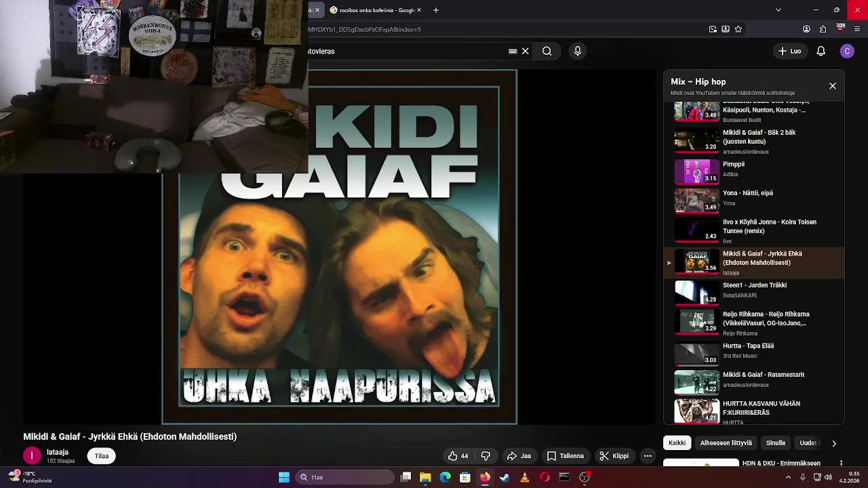868x488 pixels.
Task: Click the browser address bar URL
Action: click(x=364, y=29)
